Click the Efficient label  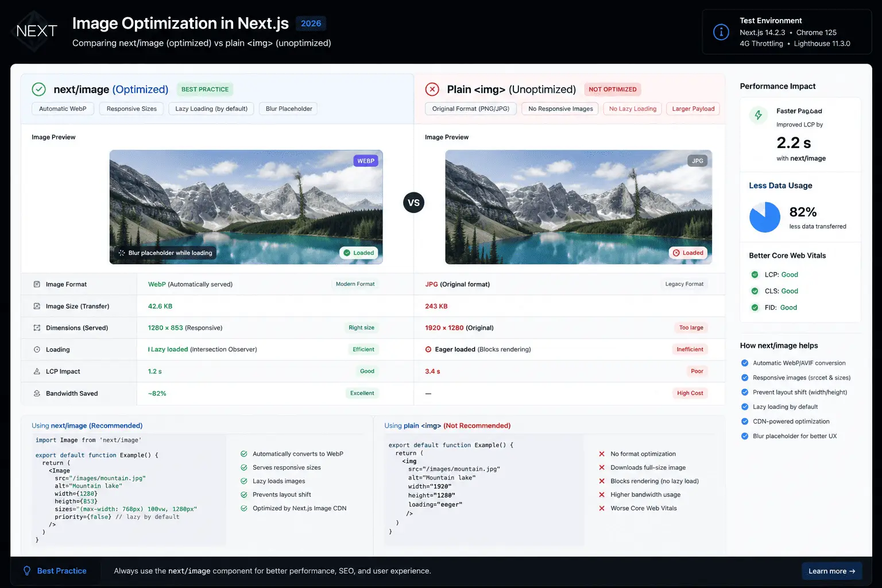click(x=363, y=349)
